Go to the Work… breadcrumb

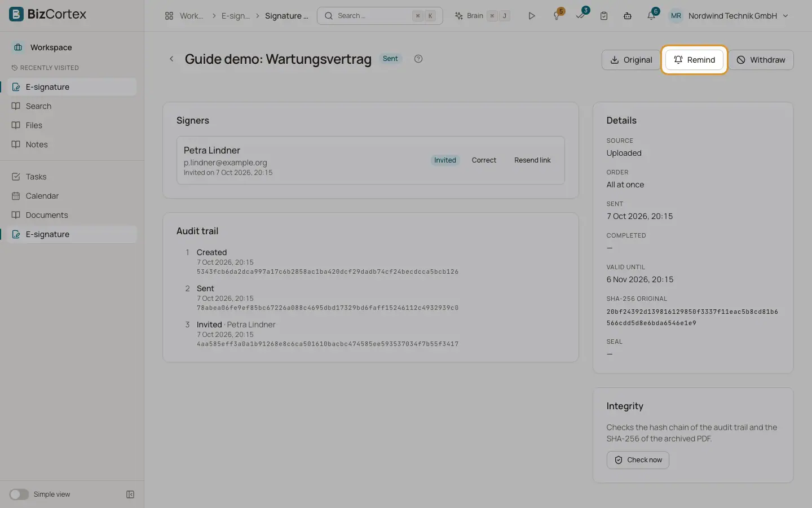pyautogui.click(x=191, y=16)
